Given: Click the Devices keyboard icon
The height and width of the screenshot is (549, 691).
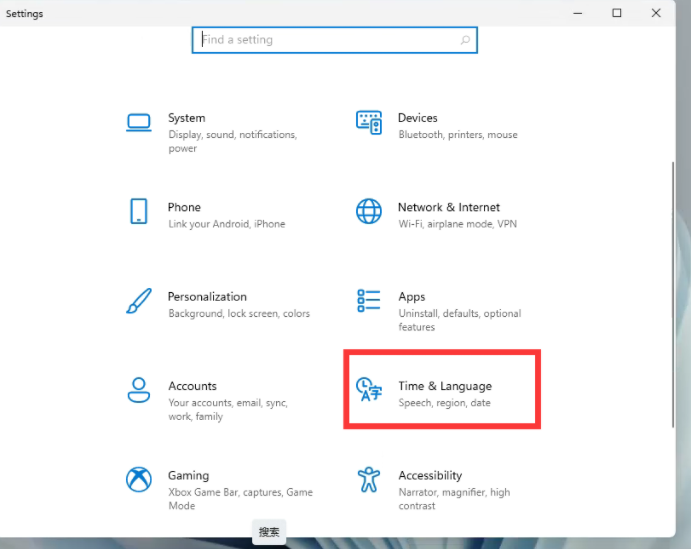Looking at the screenshot, I should (x=369, y=122).
